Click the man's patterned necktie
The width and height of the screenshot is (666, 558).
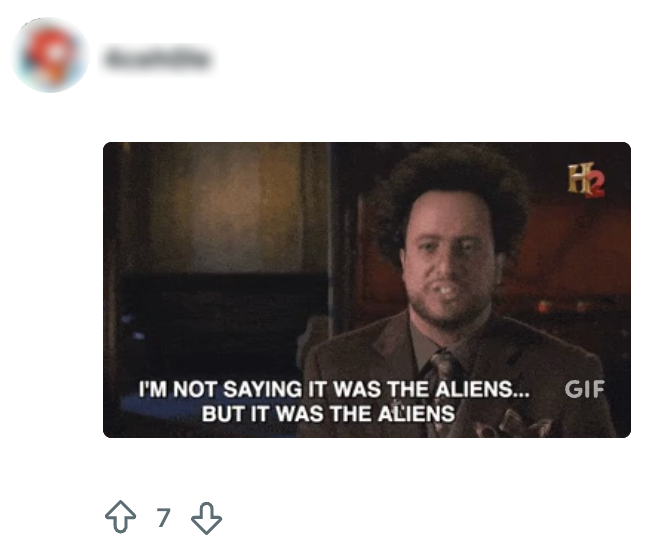[x=444, y=372]
